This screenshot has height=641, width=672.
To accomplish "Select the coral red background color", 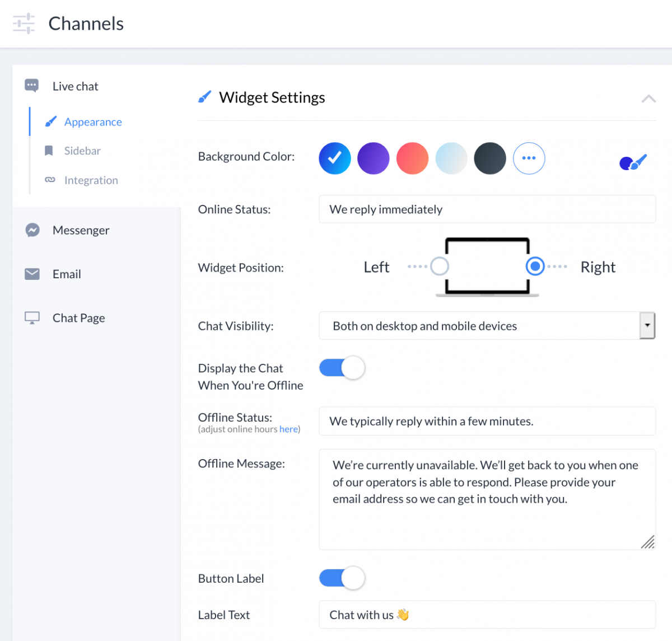I will (x=412, y=158).
